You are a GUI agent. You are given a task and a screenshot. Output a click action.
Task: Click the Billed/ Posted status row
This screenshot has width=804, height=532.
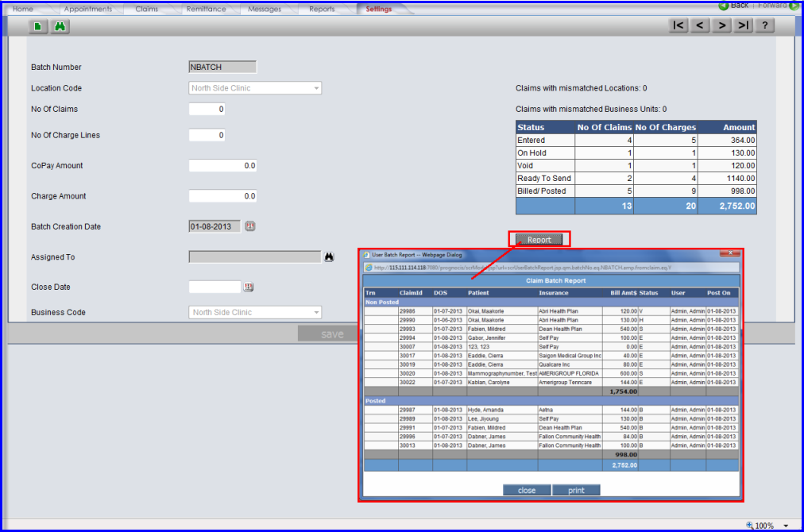point(636,191)
